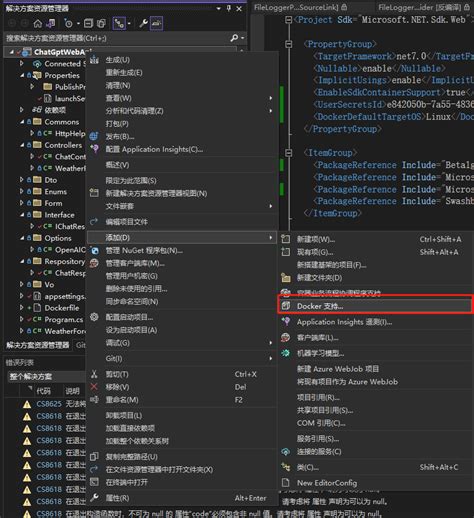Click the copy icon for 复制完整路径(U)
The image size is (474, 518).
click(94, 456)
